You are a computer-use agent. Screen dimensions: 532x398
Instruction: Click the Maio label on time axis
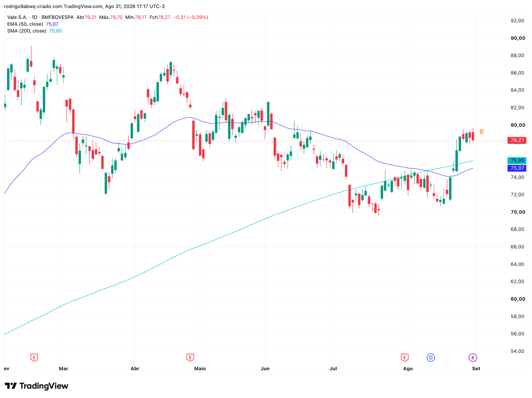coord(200,368)
